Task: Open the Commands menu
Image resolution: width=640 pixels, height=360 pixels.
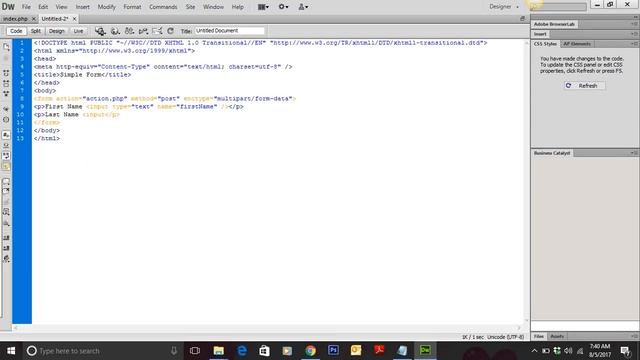Action: pyautogui.click(x=163, y=7)
